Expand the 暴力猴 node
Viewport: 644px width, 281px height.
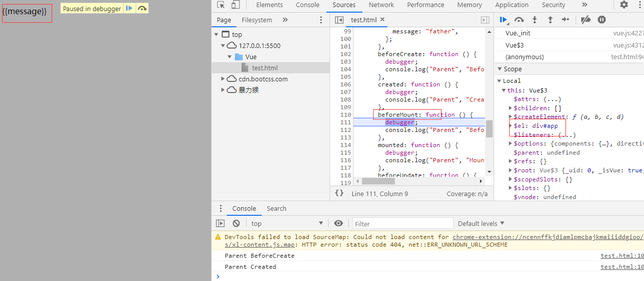(223, 90)
